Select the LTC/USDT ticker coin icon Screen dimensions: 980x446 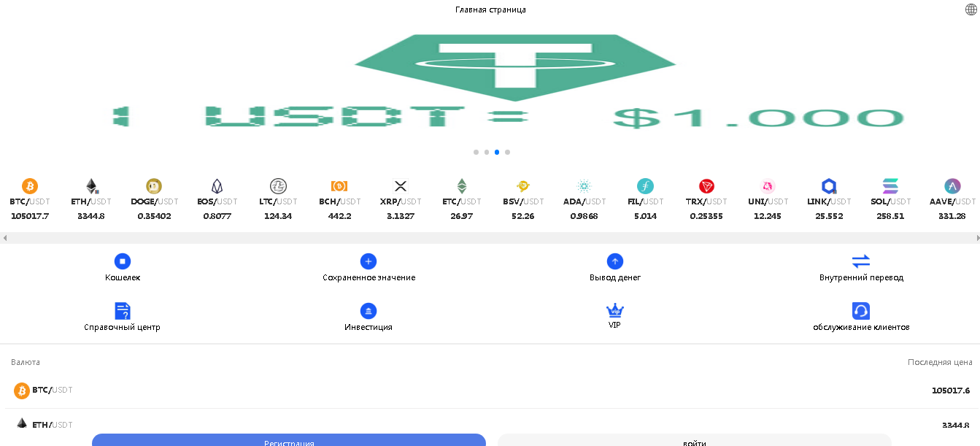[x=278, y=186]
